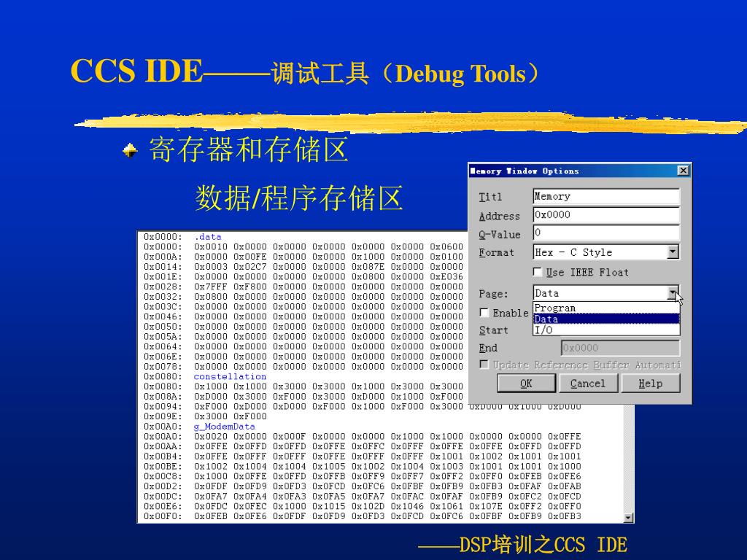Select value 0xE036 in row 0x001E
The image size is (747, 560).
pos(446,276)
